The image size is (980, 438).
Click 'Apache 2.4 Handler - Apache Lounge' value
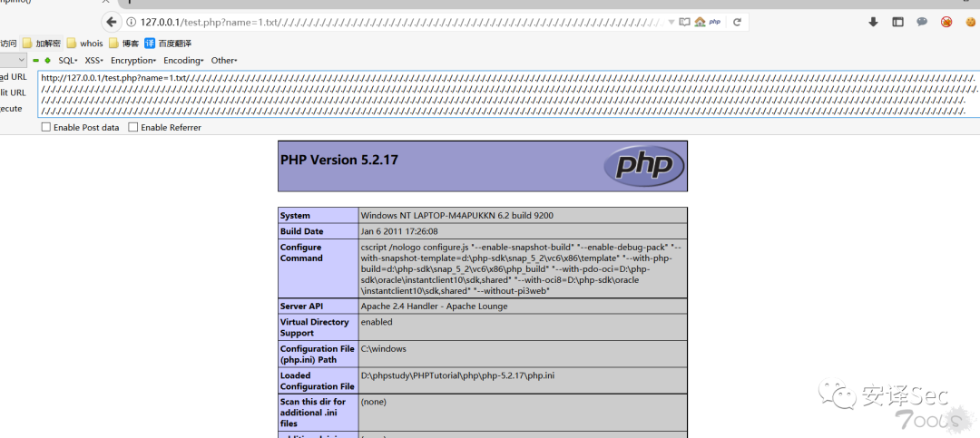point(434,307)
